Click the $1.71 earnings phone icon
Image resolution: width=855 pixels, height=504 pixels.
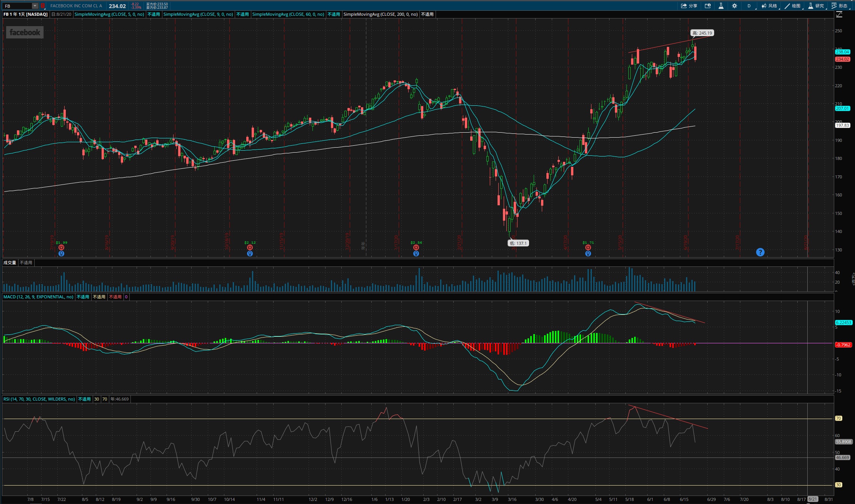[588, 248]
